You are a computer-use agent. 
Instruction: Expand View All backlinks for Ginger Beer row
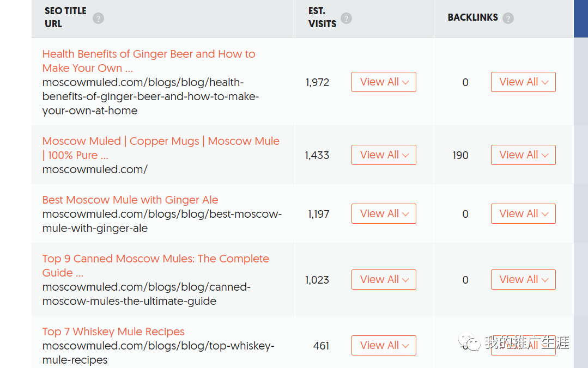click(523, 82)
